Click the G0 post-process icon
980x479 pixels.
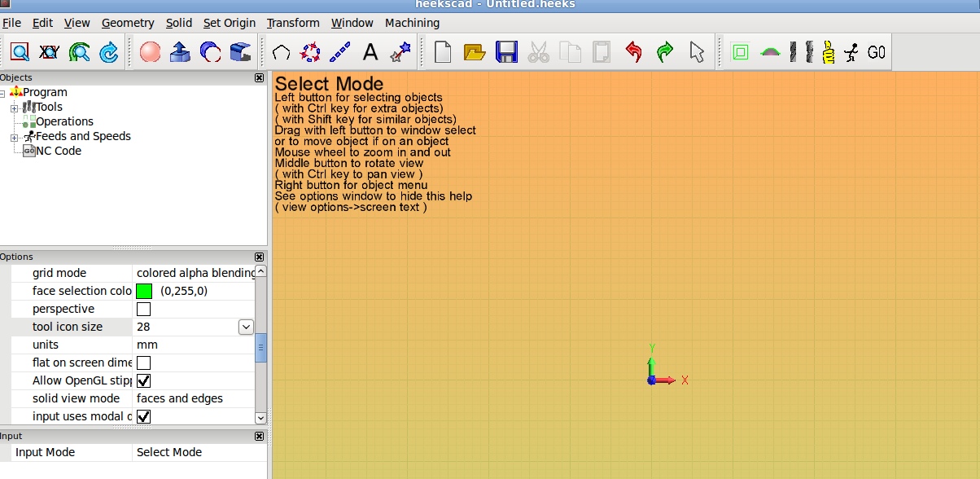pyautogui.click(x=877, y=53)
